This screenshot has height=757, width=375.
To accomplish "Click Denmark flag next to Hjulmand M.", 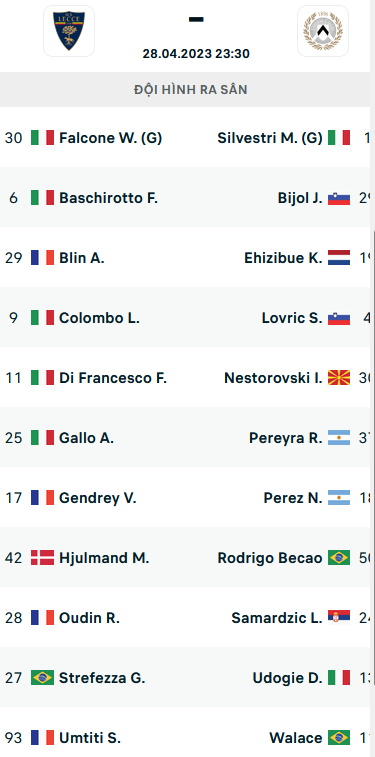I will 42,558.
